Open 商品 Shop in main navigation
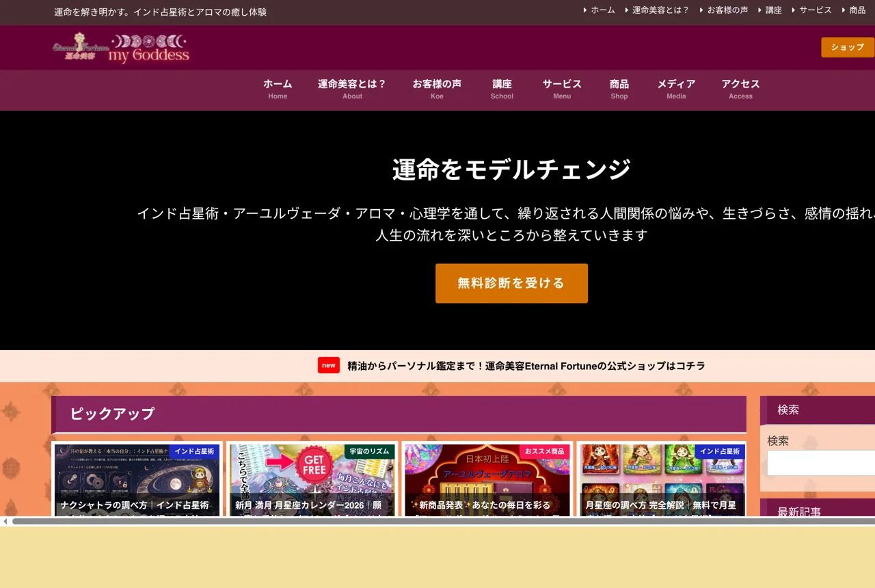Image resolution: width=875 pixels, height=588 pixels. coord(619,89)
